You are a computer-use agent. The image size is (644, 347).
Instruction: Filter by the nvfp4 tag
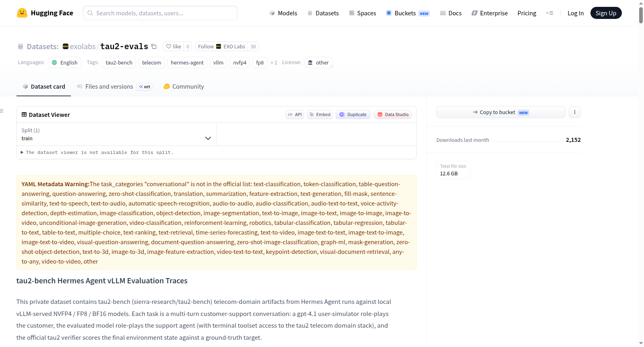(240, 62)
